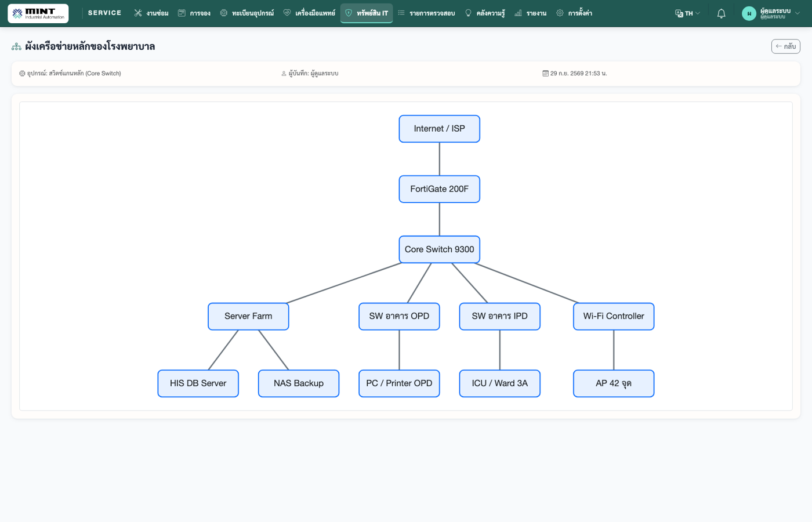Click the gear icon beside การตั้งค่า

[560, 13]
